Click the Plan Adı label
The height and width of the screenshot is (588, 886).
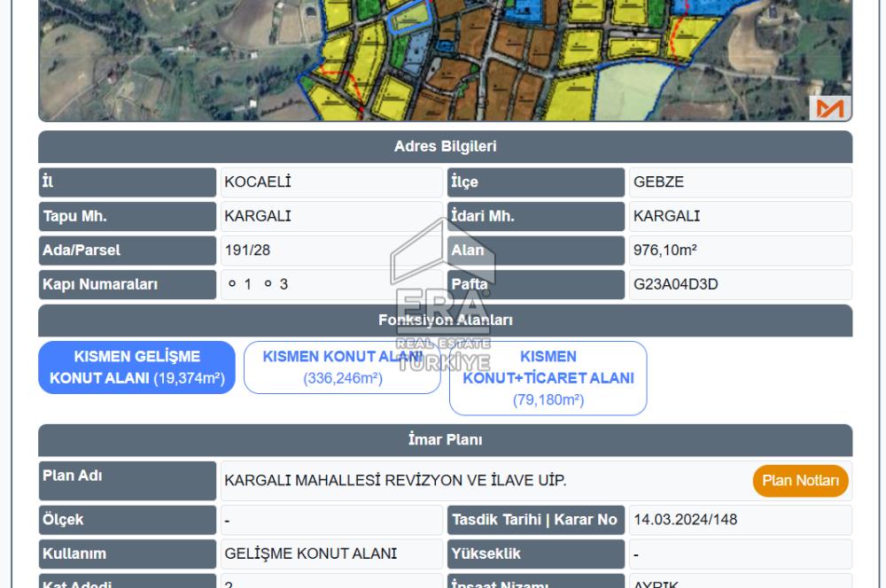pyautogui.click(x=127, y=481)
